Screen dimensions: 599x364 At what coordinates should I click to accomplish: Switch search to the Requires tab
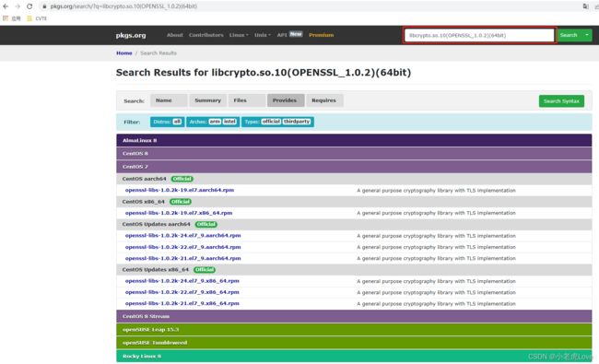(x=324, y=100)
